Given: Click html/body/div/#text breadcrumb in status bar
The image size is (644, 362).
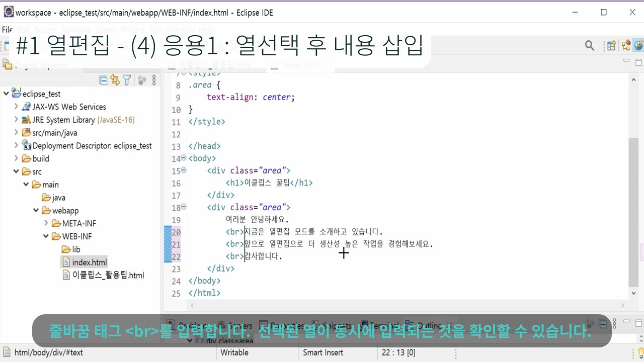Looking at the screenshot, I should 49,352.
